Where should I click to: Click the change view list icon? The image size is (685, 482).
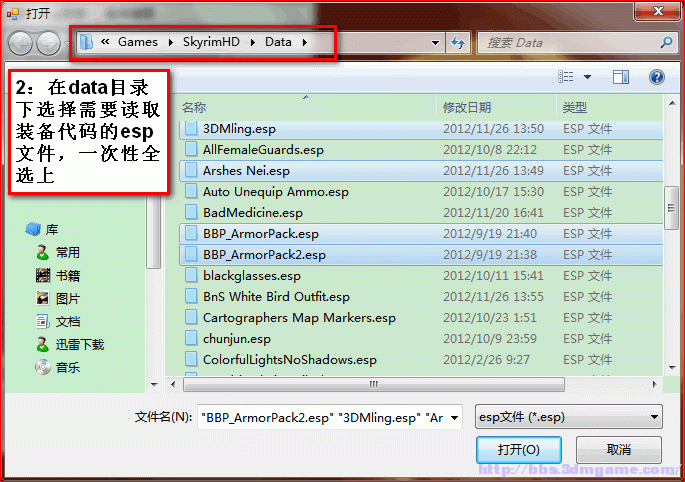(566, 77)
